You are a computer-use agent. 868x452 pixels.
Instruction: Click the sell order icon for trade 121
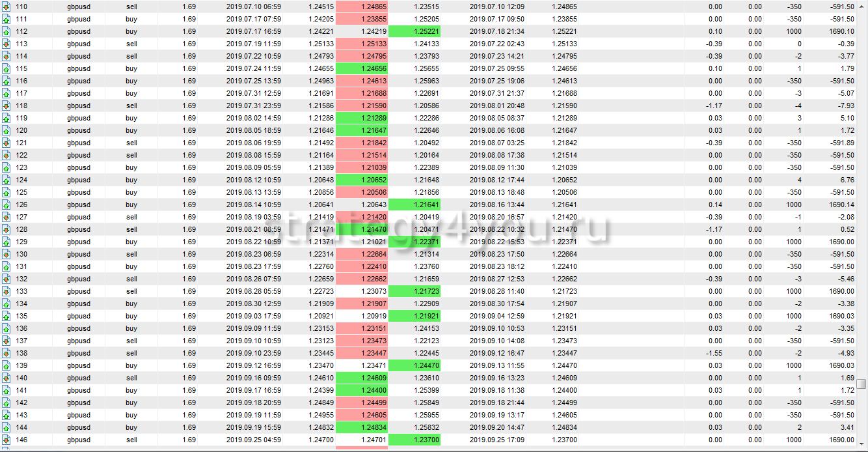(x=6, y=143)
